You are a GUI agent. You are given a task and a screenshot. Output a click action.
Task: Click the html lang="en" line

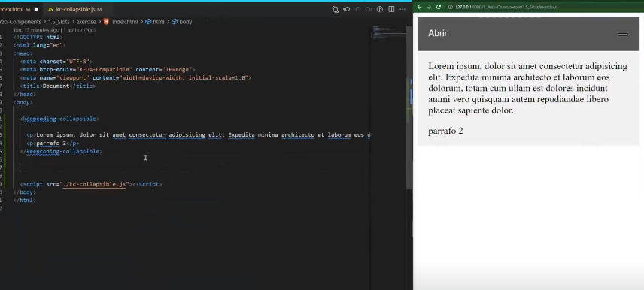[39, 45]
